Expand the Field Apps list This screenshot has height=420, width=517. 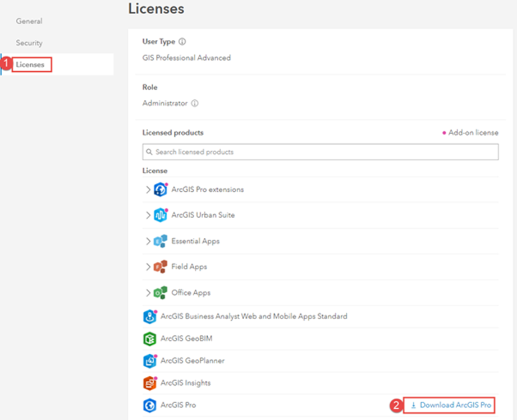148,267
